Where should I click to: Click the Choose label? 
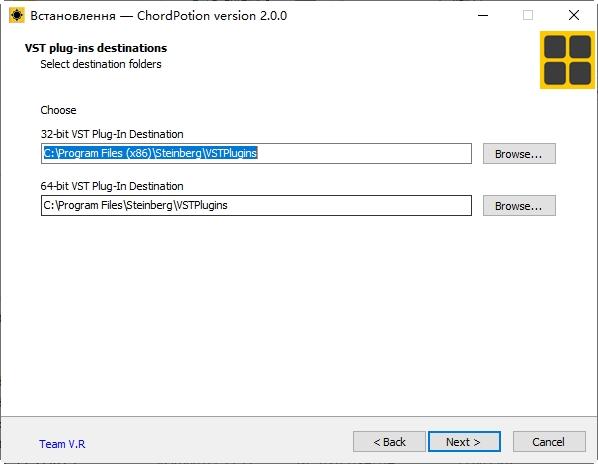pyautogui.click(x=58, y=110)
